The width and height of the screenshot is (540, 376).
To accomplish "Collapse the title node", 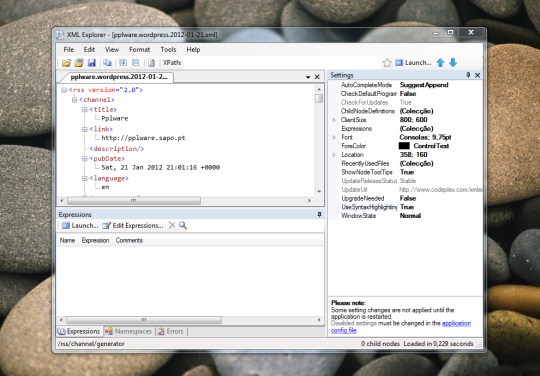I will [x=85, y=109].
